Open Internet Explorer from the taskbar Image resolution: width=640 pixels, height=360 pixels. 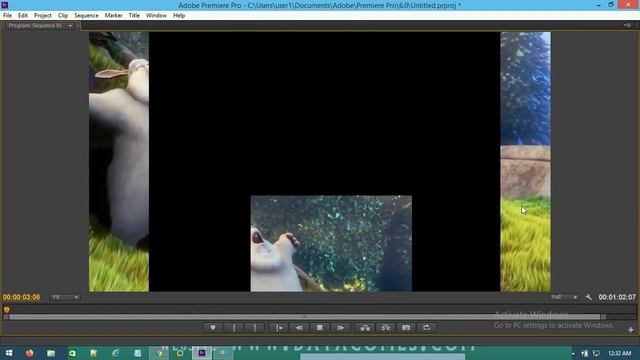[116, 353]
